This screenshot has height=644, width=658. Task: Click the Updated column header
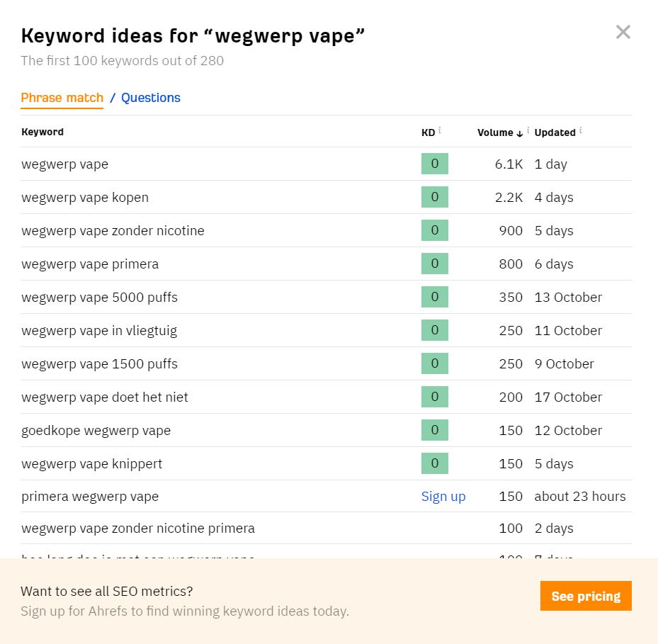pyautogui.click(x=555, y=132)
